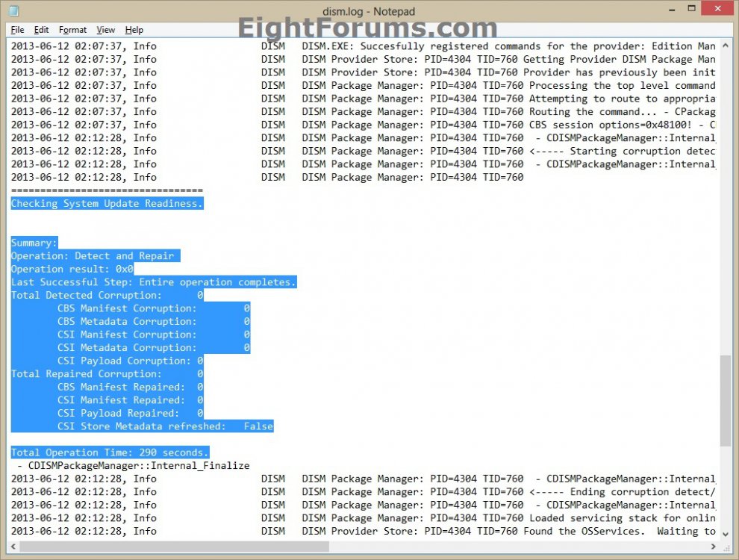Click the 'Starting corruption detec' log line
Image resolution: width=739 pixels, height=560 pixels.
[x=363, y=152]
